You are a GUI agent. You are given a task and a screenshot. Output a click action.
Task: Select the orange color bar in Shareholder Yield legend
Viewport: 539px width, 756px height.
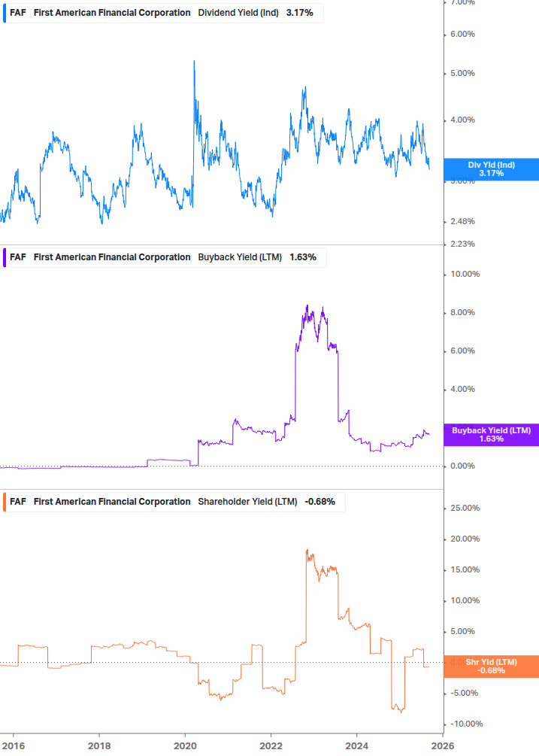(5, 502)
